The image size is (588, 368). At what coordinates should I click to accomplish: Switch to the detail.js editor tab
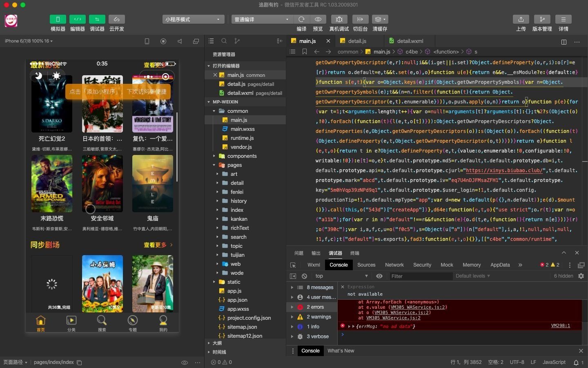point(357,41)
